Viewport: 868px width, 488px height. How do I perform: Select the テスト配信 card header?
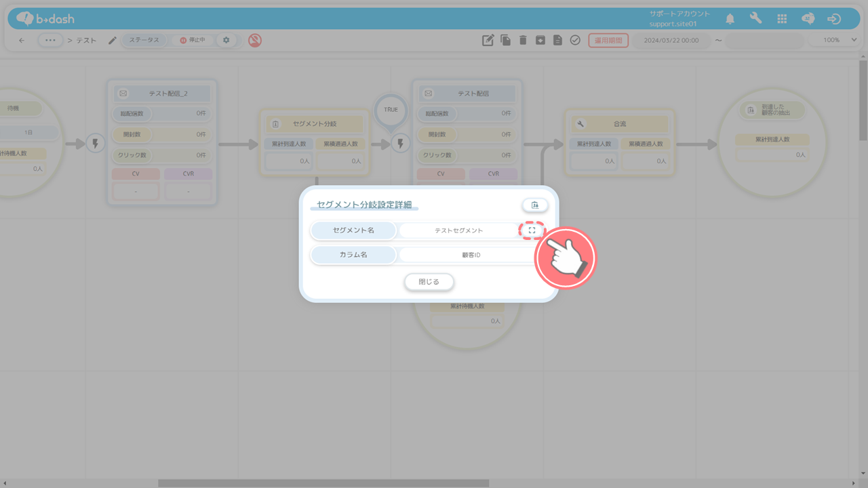467,94
